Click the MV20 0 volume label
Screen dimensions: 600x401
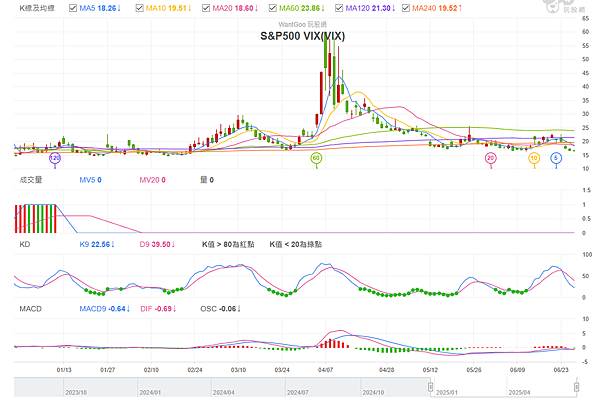click(152, 180)
